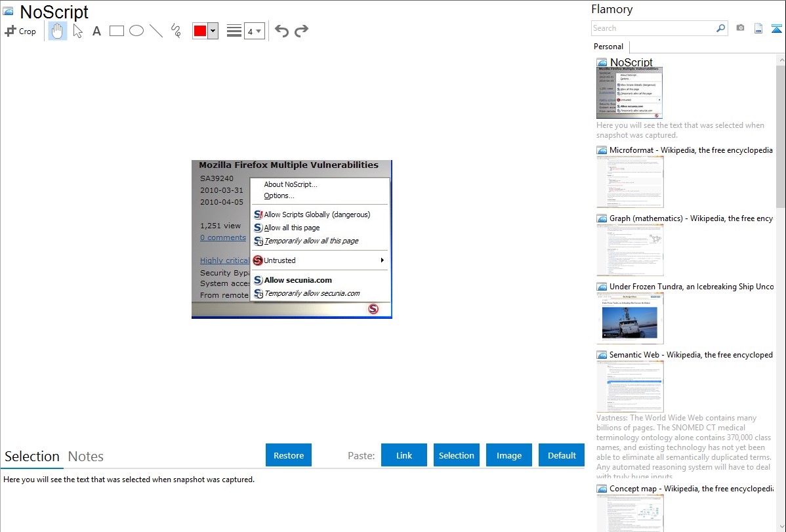
Task: Select the freehand scribble tool
Action: click(x=176, y=31)
